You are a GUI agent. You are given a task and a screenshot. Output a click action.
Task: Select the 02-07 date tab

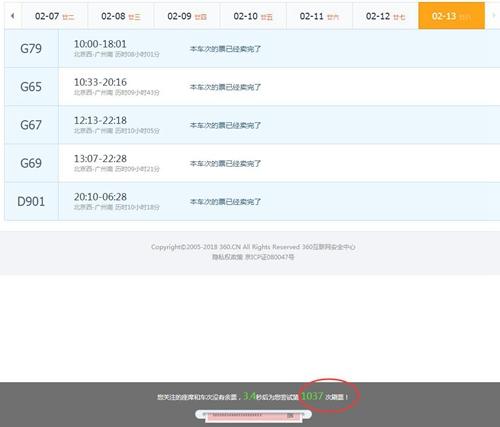[54, 16]
